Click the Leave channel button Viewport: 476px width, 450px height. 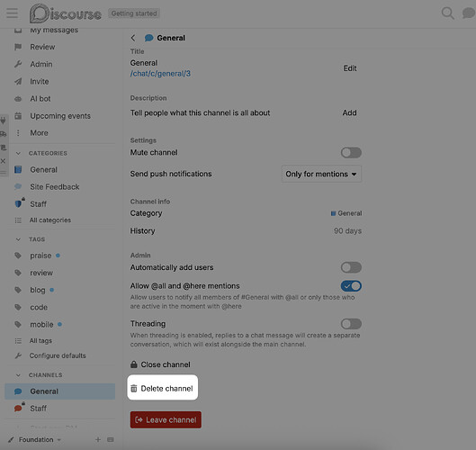[166, 420]
